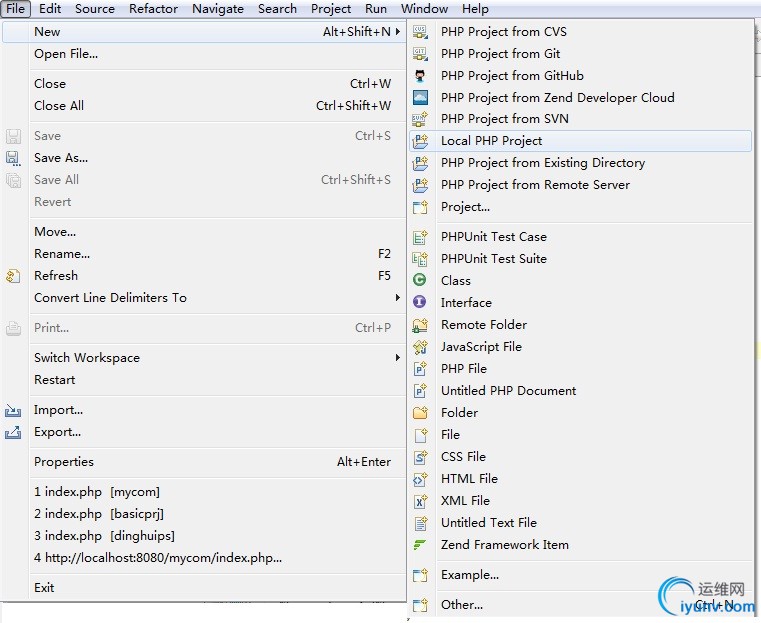
Task: Open the Window menu
Action: (424, 9)
